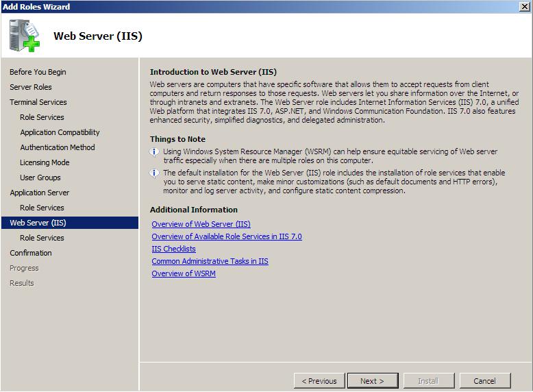
Task: Click the Add Roles Wizard title bar text
Action: click(x=36, y=6)
